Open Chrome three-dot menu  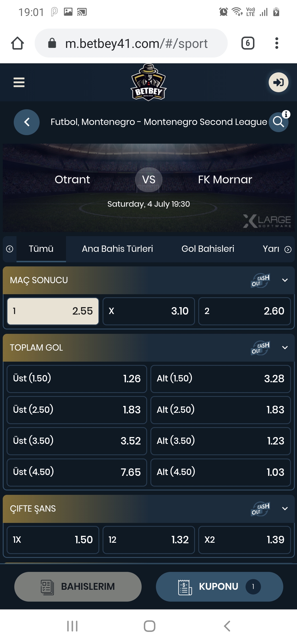(x=277, y=43)
